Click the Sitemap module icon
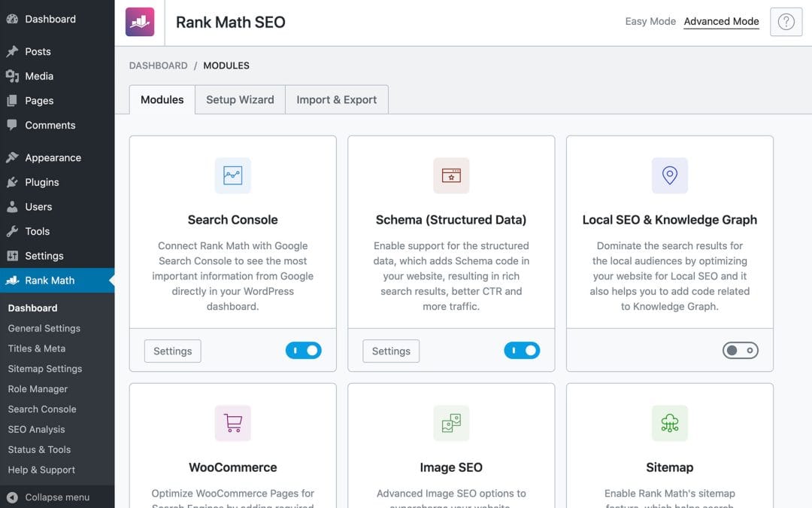 click(x=669, y=423)
